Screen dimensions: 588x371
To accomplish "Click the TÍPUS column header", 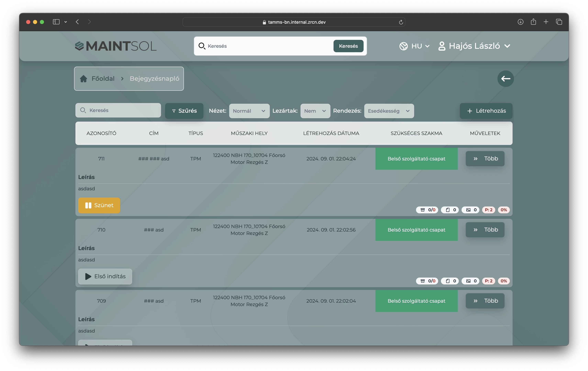I will (196, 133).
